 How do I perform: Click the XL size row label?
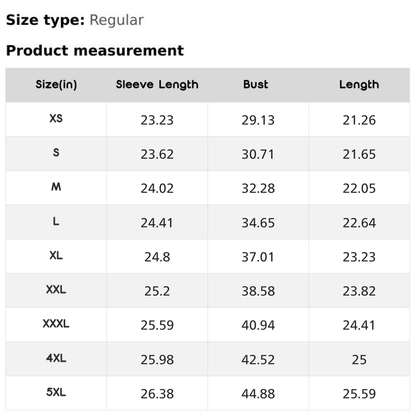coord(56,255)
